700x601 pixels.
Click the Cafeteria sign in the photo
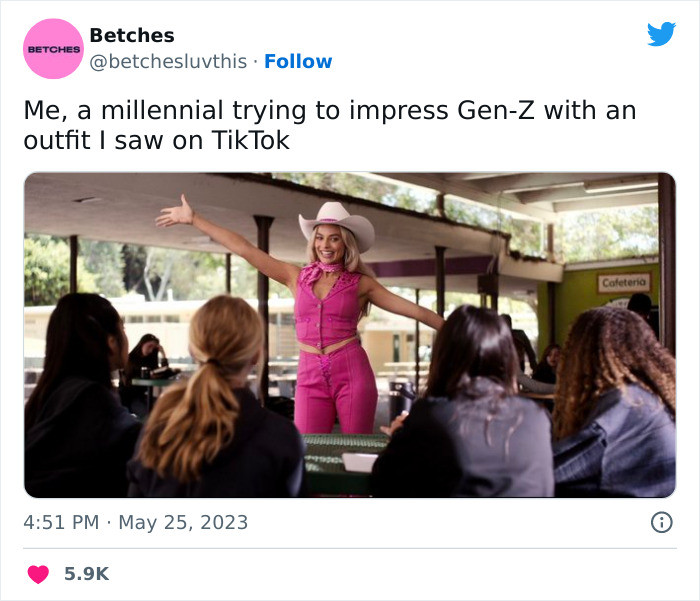624,283
